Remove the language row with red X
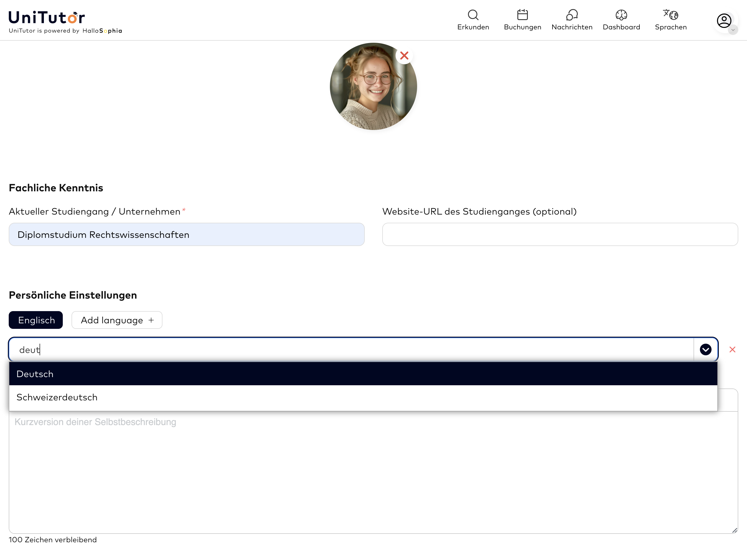Screen dimensions: 747x560 [x=732, y=349]
